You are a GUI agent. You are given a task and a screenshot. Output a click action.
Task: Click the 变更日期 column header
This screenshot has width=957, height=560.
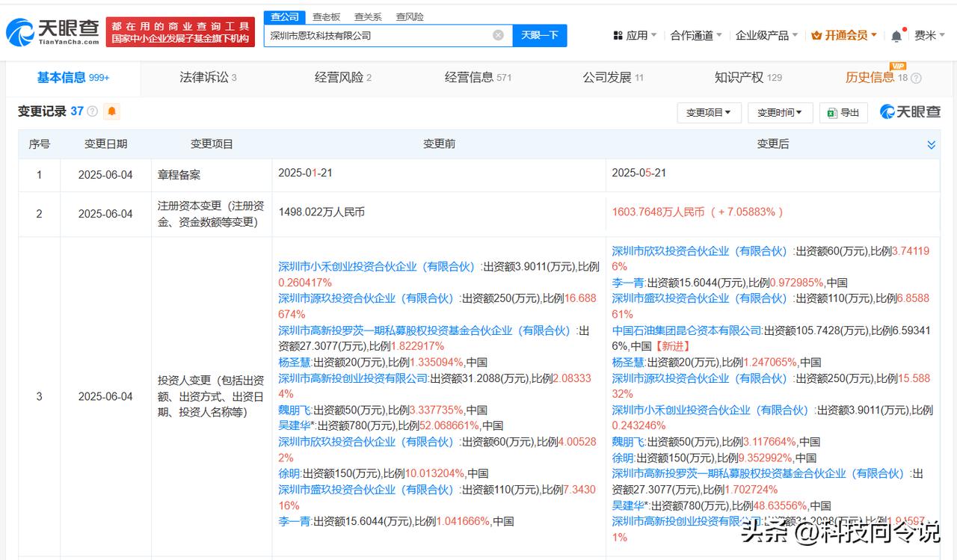(105, 144)
